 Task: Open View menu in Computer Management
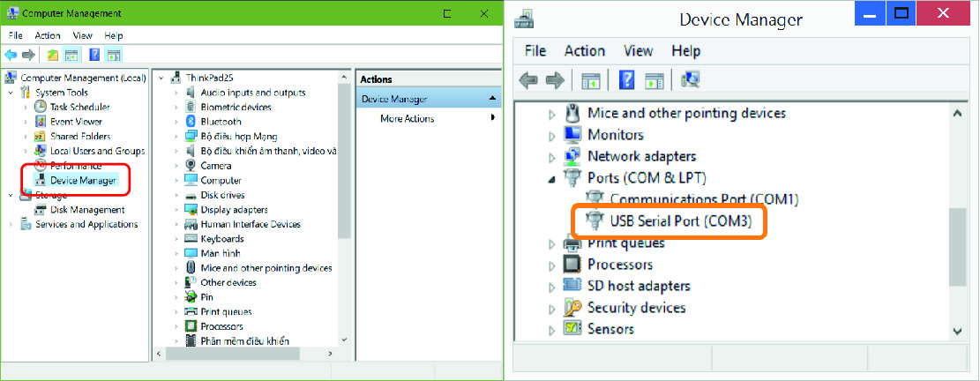[83, 35]
